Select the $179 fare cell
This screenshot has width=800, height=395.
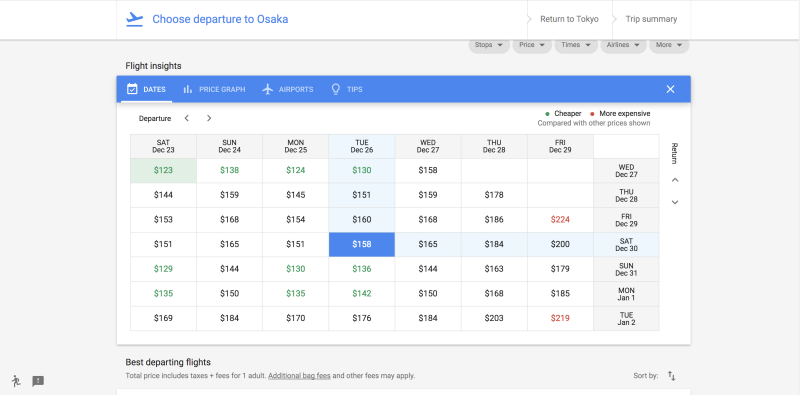560,269
